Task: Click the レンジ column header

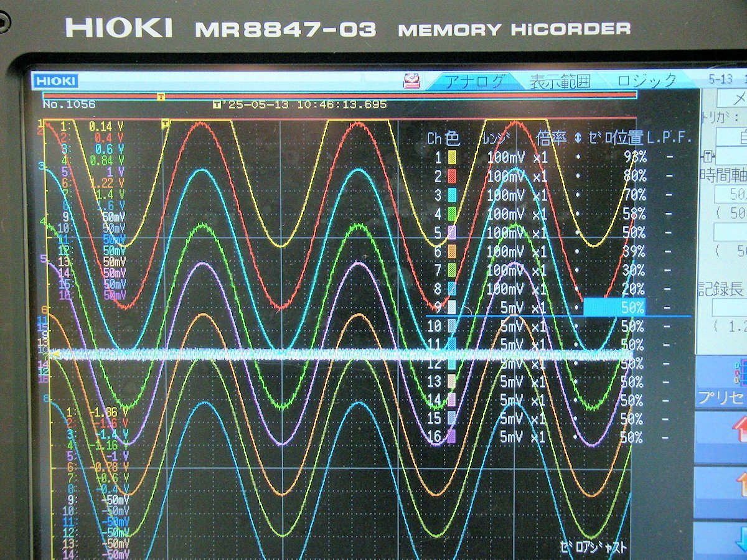Action: [x=496, y=138]
